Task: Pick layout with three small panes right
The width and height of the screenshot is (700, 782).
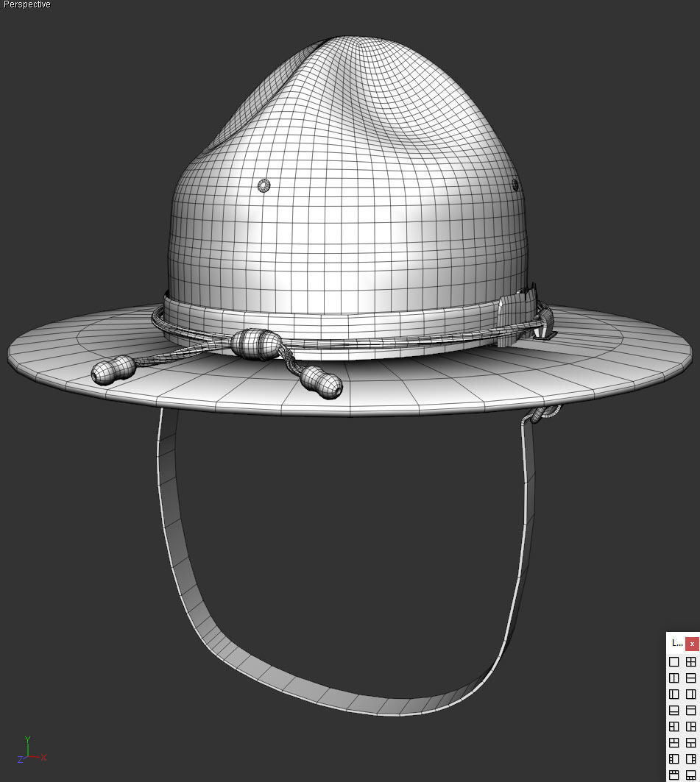Action: pyautogui.click(x=690, y=759)
